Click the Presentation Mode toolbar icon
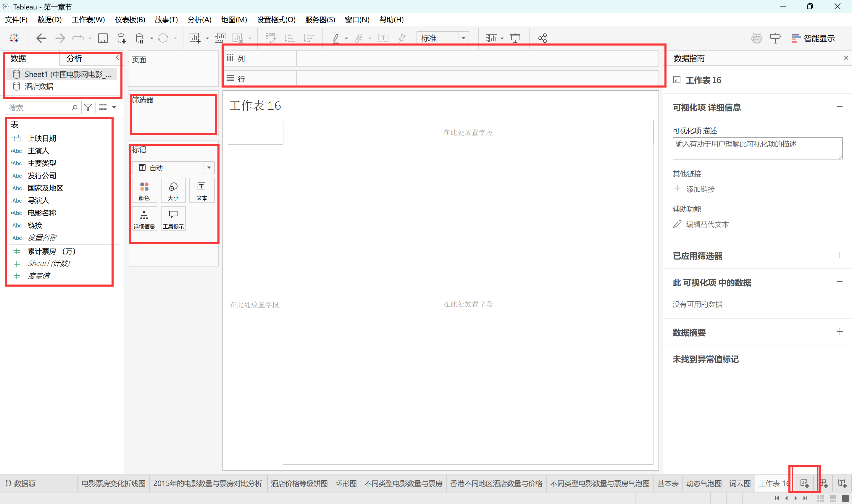Image resolution: width=852 pixels, height=504 pixels. (x=515, y=38)
